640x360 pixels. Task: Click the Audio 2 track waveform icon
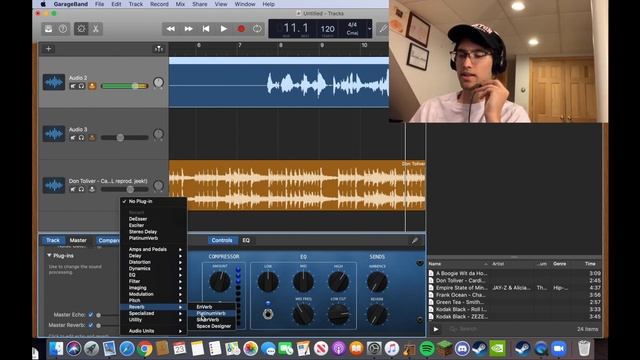(x=54, y=82)
